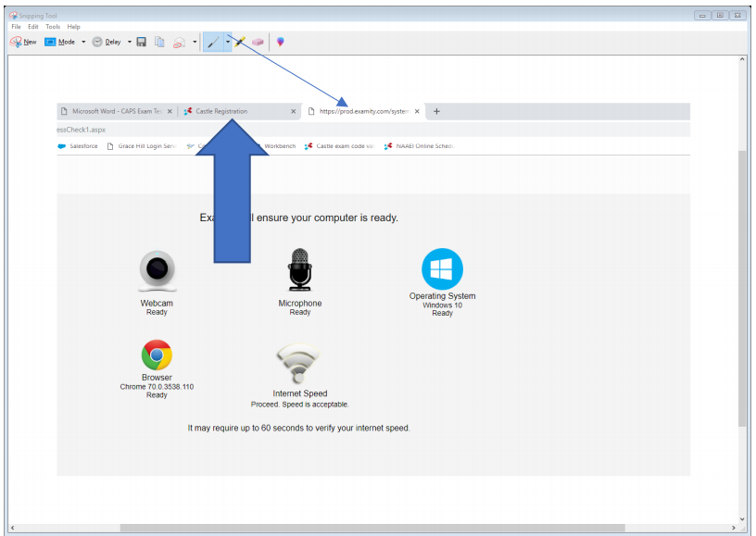Open the Tools menu
This screenshot has width=756, height=536.
pyautogui.click(x=52, y=26)
